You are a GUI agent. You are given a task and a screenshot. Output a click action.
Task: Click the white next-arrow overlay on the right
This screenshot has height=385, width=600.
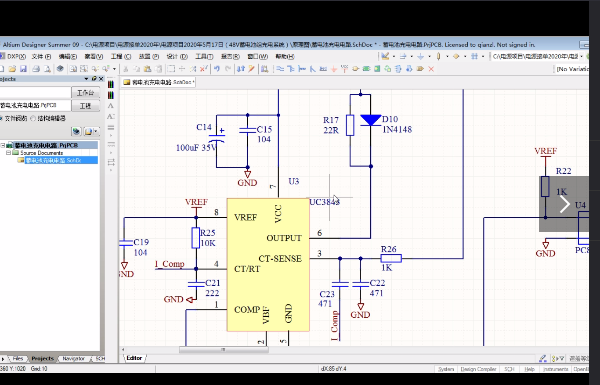[565, 204]
